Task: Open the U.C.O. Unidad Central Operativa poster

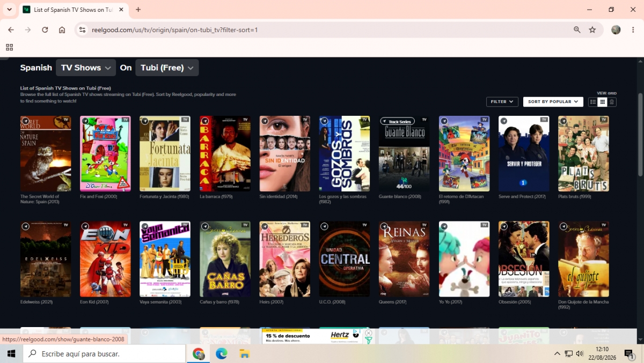Action: [x=345, y=259]
